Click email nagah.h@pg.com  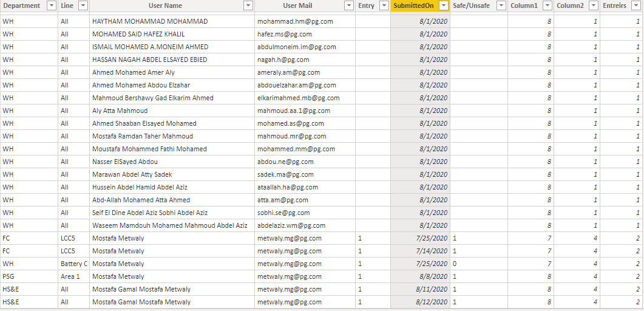point(283,60)
